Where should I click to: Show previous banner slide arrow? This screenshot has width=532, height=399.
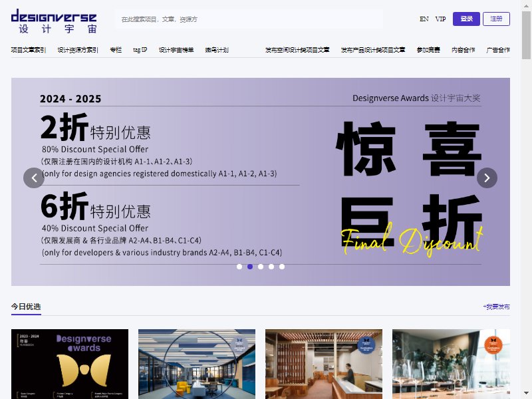[x=34, y=178]
